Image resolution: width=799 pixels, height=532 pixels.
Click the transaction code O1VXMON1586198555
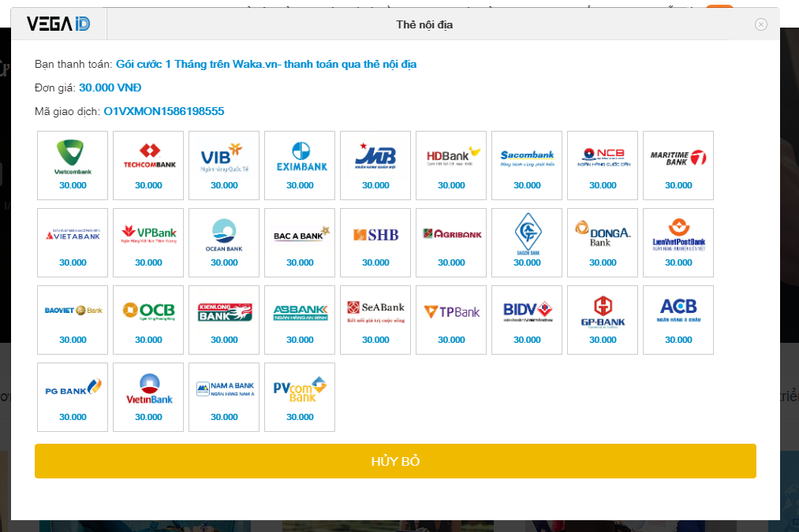[x=163, y=111]
